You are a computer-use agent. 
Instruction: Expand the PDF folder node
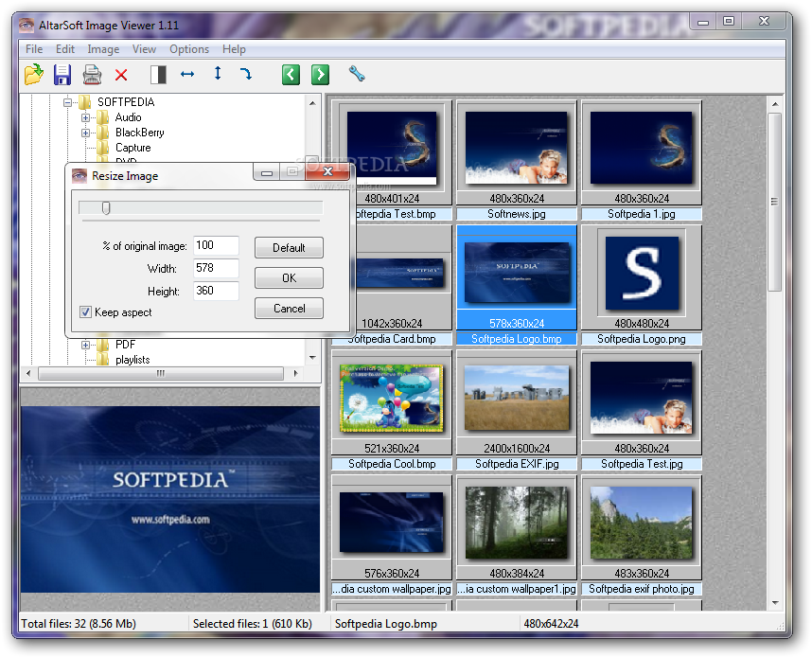(x=85, y=345)
